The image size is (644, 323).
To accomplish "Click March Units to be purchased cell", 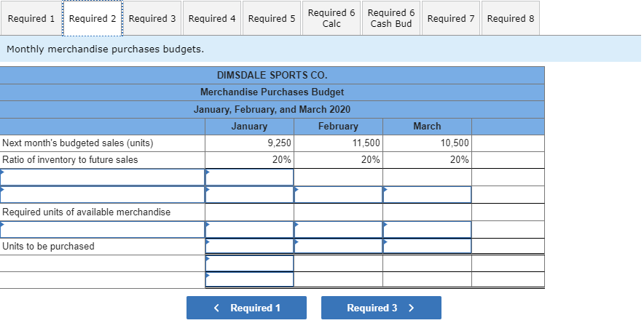I will coord(427,246).
